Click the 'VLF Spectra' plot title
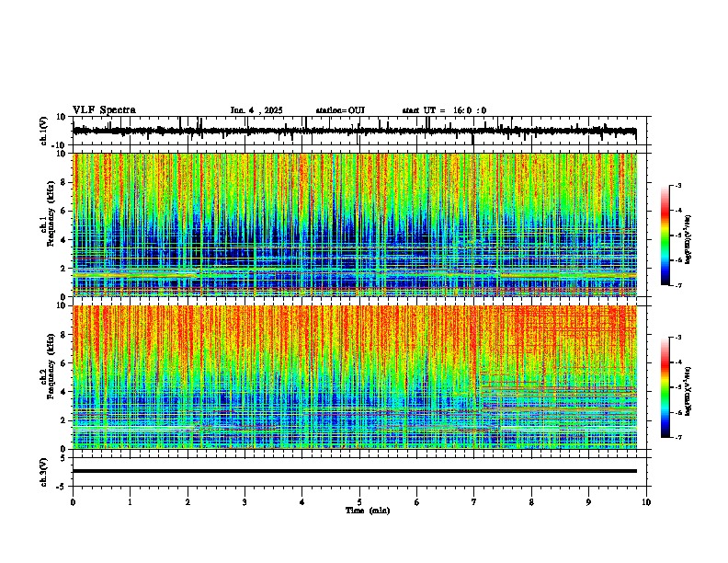Image resolution: width=728 pixels, height=563 pixels. pos(104,110)
